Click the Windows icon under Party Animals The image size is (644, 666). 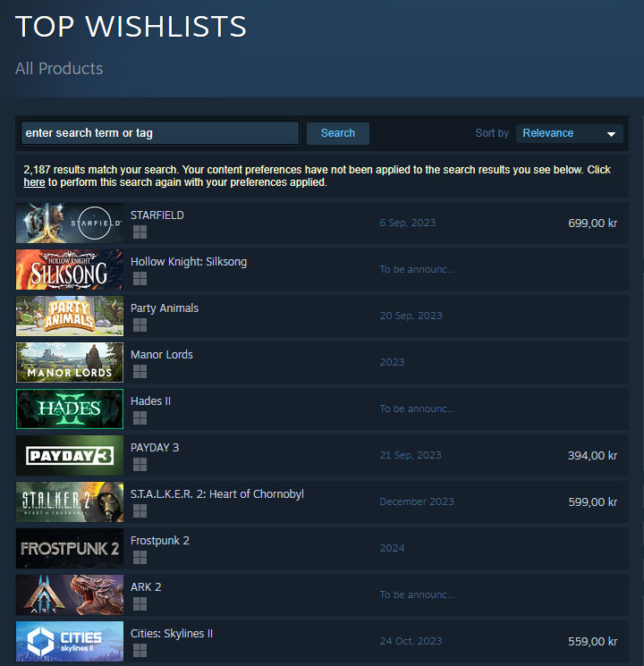click(140, 325)
